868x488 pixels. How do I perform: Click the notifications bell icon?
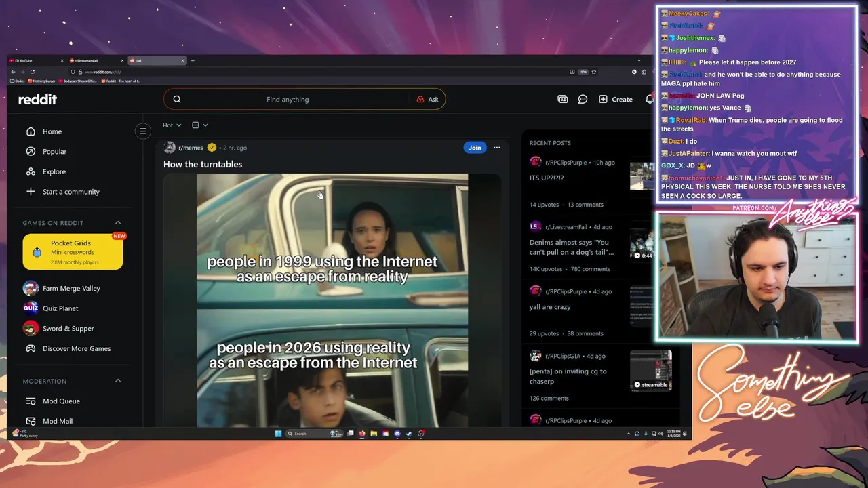pyautogui.click(x=649, y=99)
